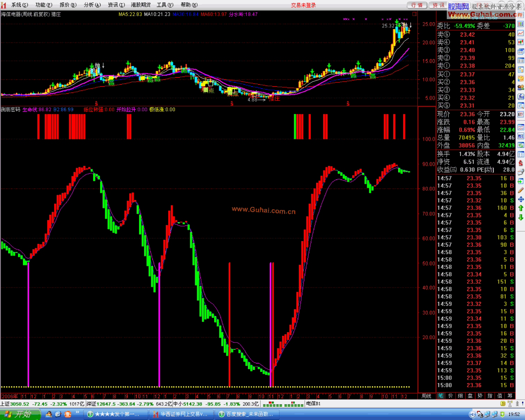Click the 海信电器(周线.前复权) chart title
This screenshot has width=525, height=420.
pos(26,14)
